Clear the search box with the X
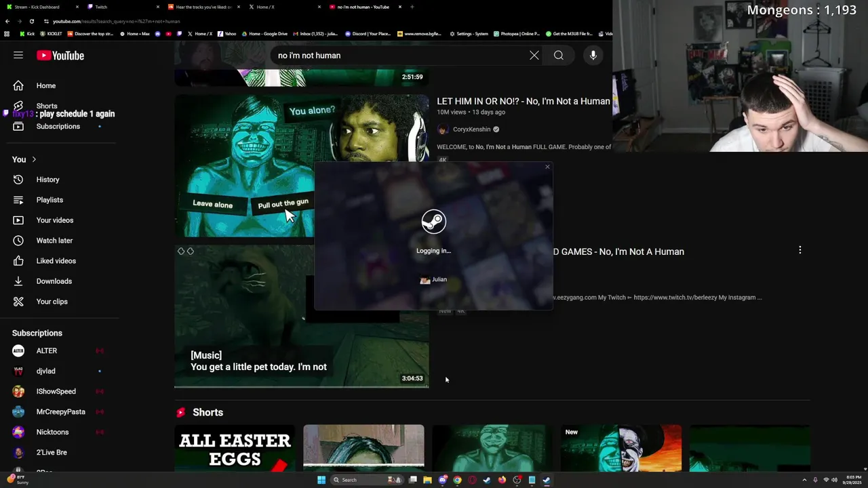868x488 pixels. 534,56
